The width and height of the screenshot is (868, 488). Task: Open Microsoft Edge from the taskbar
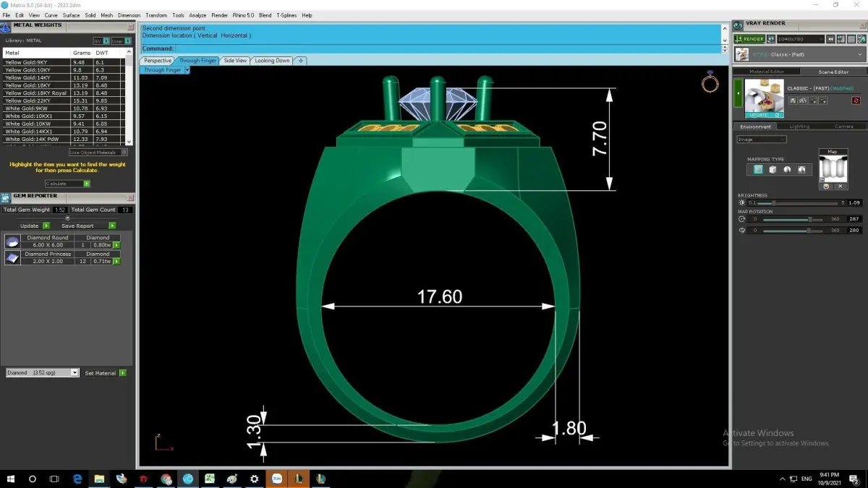[x=77, y=479]
